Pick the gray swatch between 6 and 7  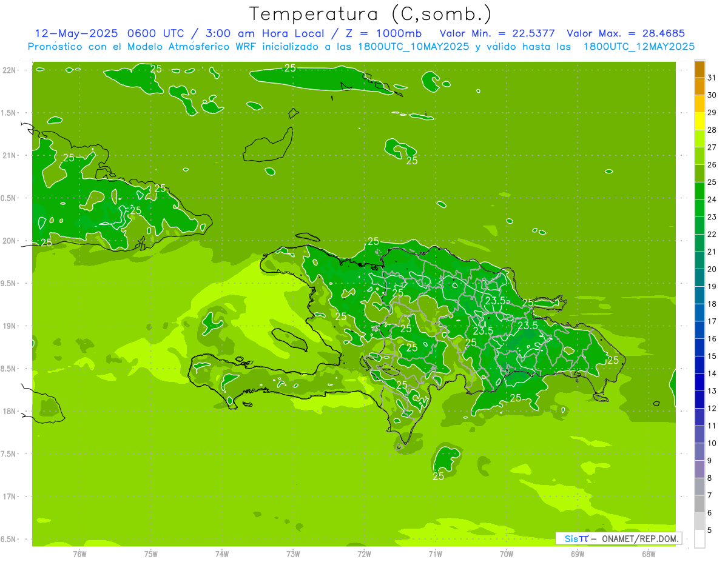pos(699,504)
